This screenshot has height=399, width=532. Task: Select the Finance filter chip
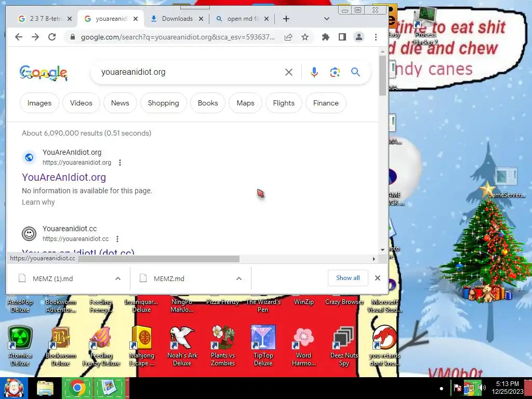coord(326,103)
